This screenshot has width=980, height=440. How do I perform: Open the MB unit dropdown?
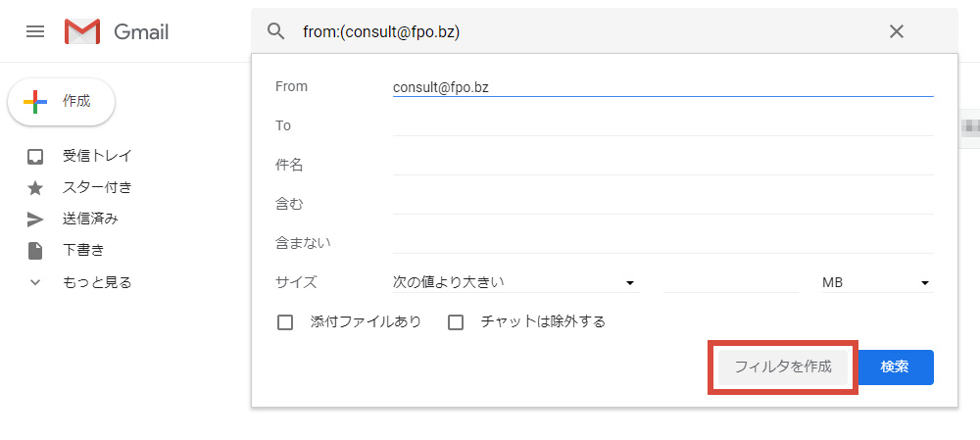point(877,282)
